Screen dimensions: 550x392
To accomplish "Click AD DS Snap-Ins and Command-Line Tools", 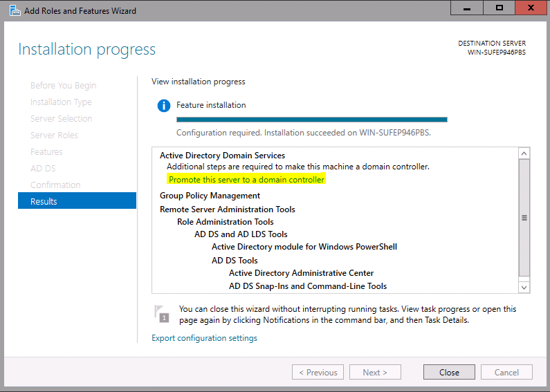I will pos(308,286).
